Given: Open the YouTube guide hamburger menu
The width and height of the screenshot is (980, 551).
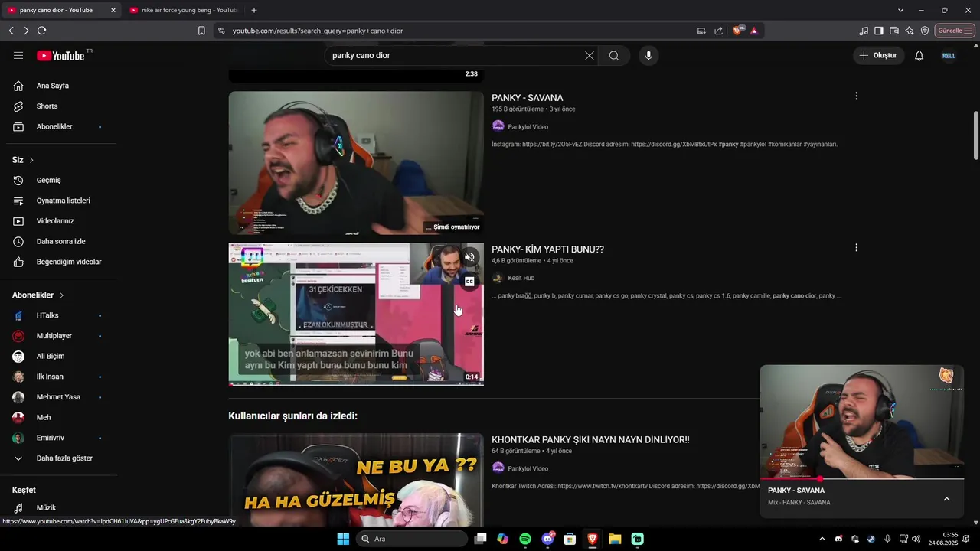Looking at the screenshot, I should [18, 56].
